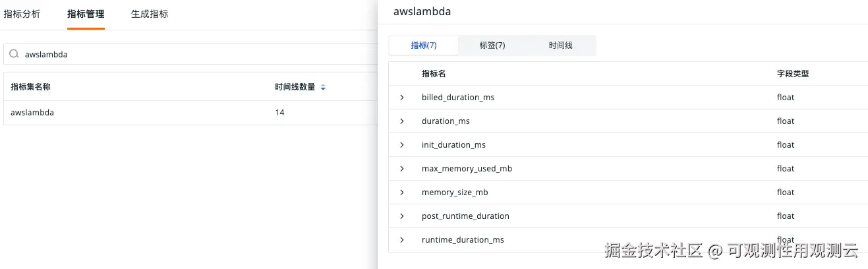Image resolution: width=868 pixels, height=269 pixels.
Task: Expand the init_duration_ms row chevron
Action: tap(402, 145)
